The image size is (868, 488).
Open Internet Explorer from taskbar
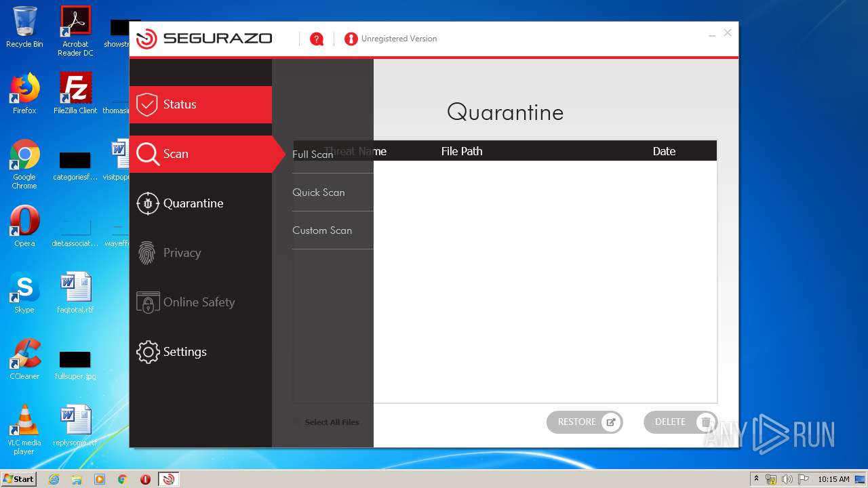point(54,479)
